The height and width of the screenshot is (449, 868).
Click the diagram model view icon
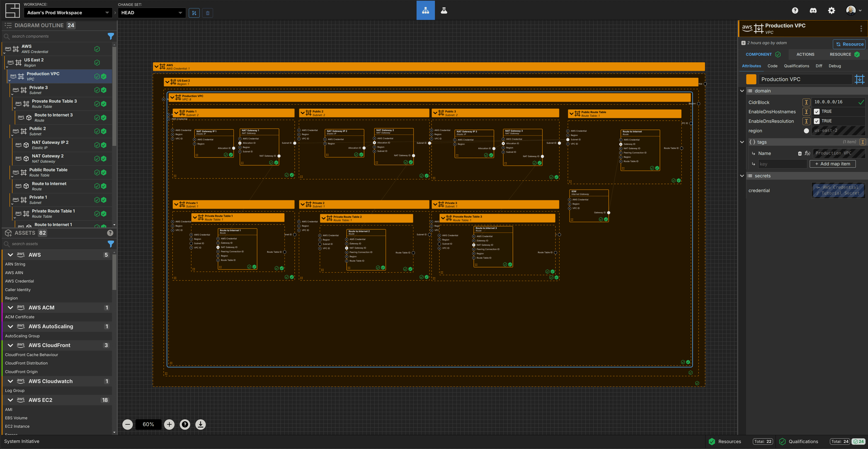click(x=425, y=10)
